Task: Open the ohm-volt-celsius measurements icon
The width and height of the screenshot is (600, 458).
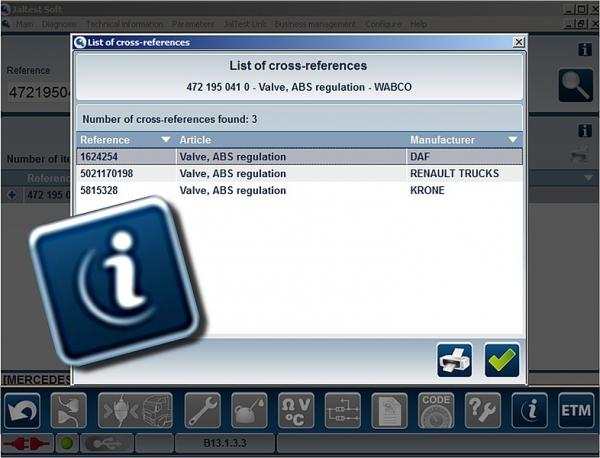Action: coord(296,411)
